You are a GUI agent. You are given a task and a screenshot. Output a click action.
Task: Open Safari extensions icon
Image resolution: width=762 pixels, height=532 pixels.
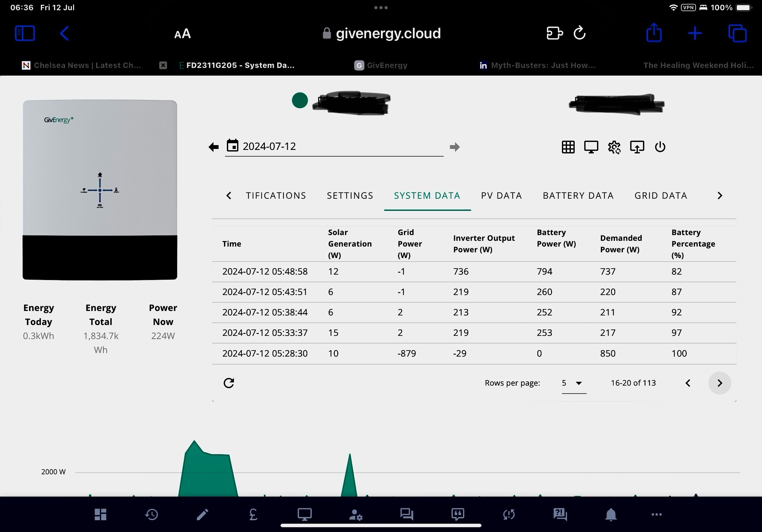[x=555, y=33]
